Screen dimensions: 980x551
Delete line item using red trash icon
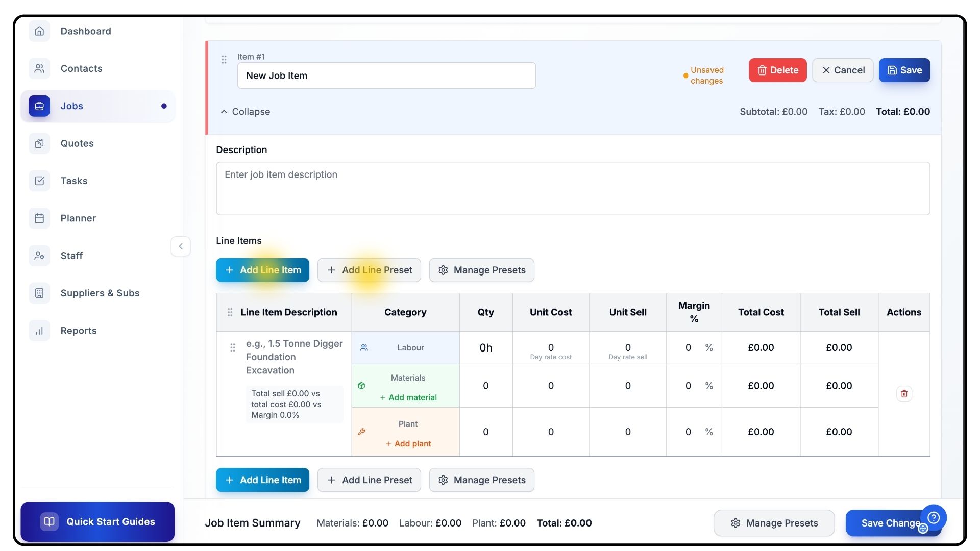click(x=904, y=394)
